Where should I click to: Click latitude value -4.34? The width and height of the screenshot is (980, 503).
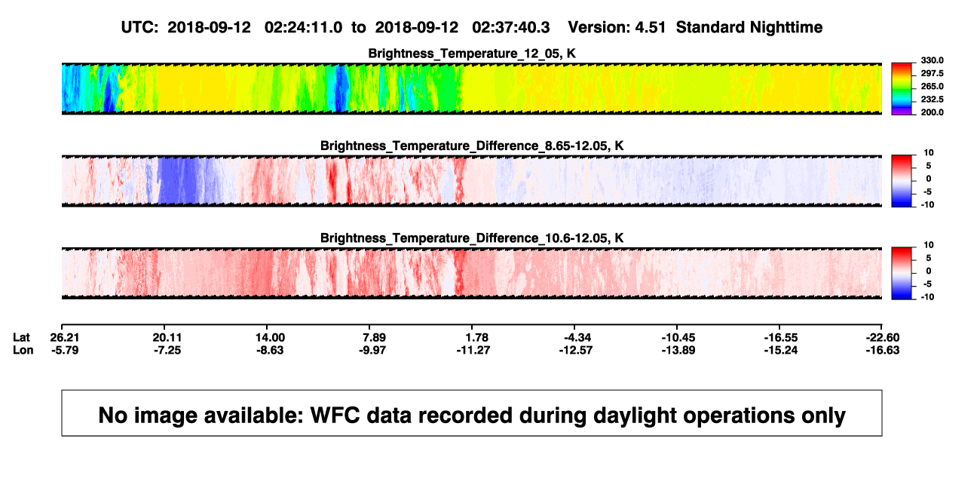click(574, 336)
